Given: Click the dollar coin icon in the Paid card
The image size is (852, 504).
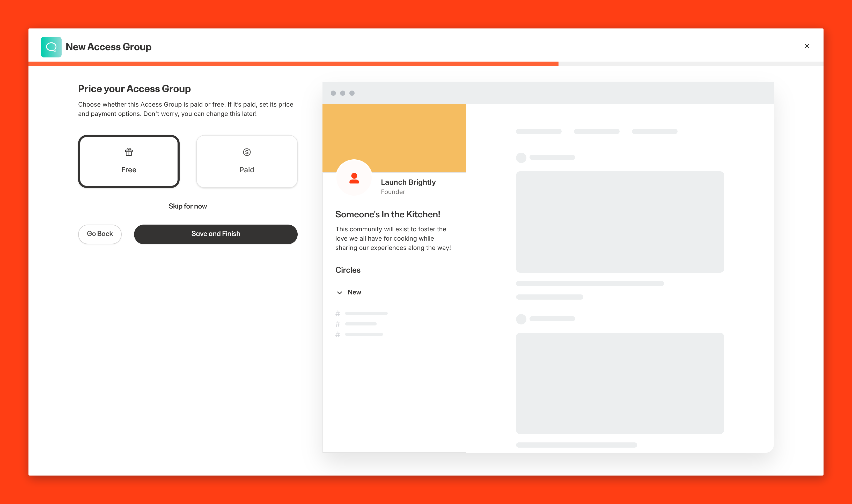Looking at the screenshot, I should 247,152.
